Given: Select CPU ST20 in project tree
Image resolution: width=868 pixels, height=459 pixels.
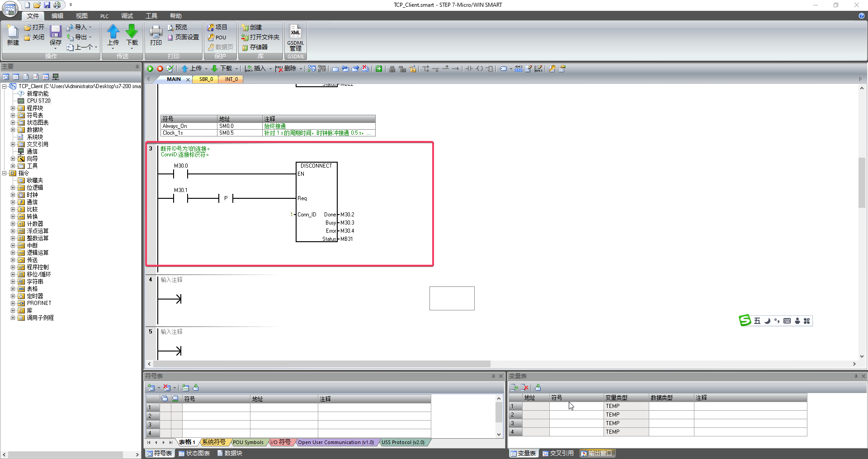Looking at the screenshot, I should 38,101.
